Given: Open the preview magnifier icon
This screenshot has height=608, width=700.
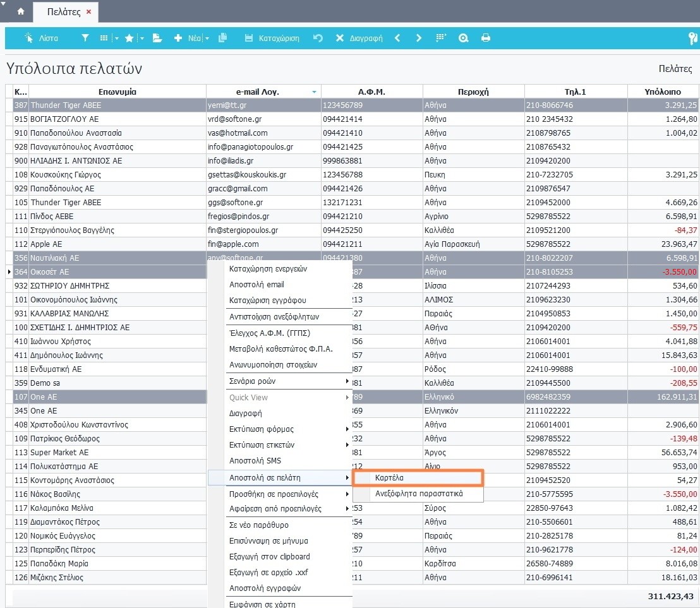Looking at the screenshot, I should click(x=464, y=38).
